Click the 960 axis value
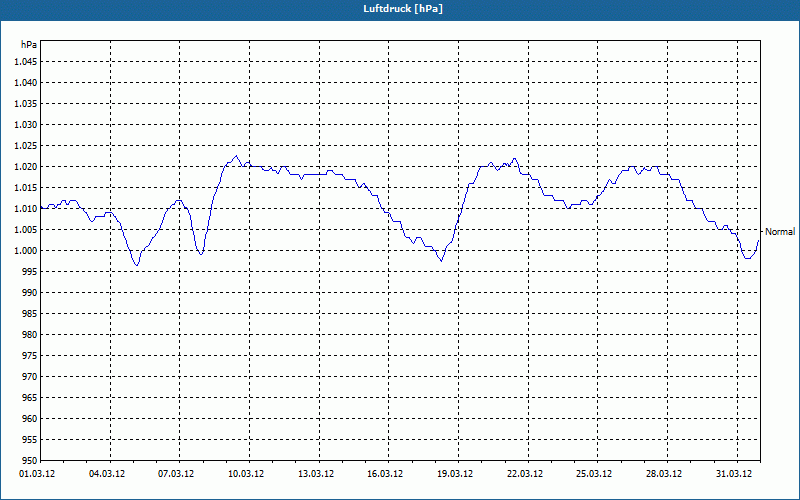The height and width of the screenshot is (500, 800). [x=30, y=419]
